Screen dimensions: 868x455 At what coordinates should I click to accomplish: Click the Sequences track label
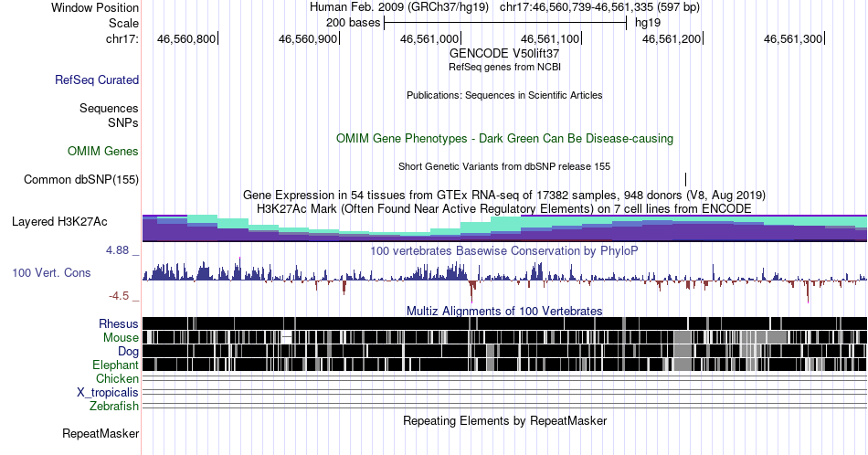pos(109,108)
